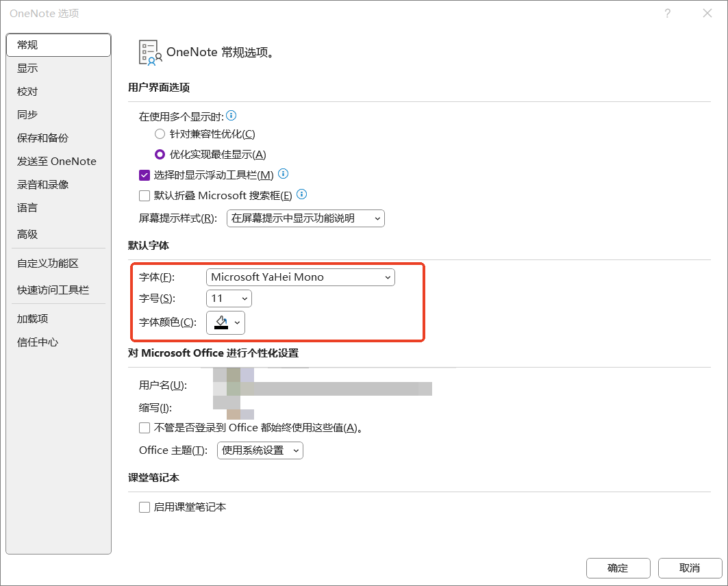
Task: Click the help question mark icon
Action: click(668, 14)
